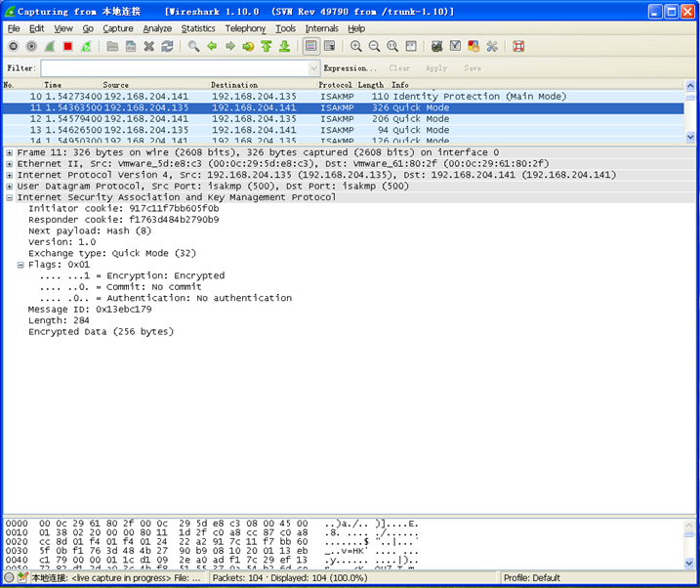Expand the Frame 11 tree node
This screenshot has width=700, height=588.
[x=10, y=152]
